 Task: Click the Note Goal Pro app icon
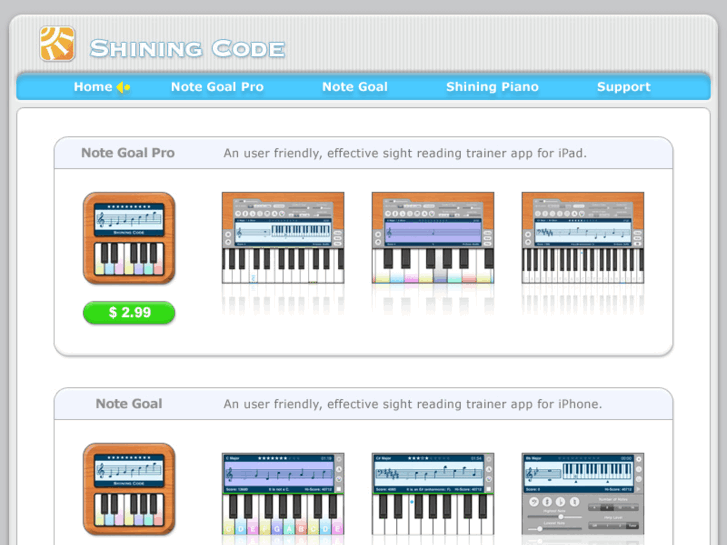129,238
